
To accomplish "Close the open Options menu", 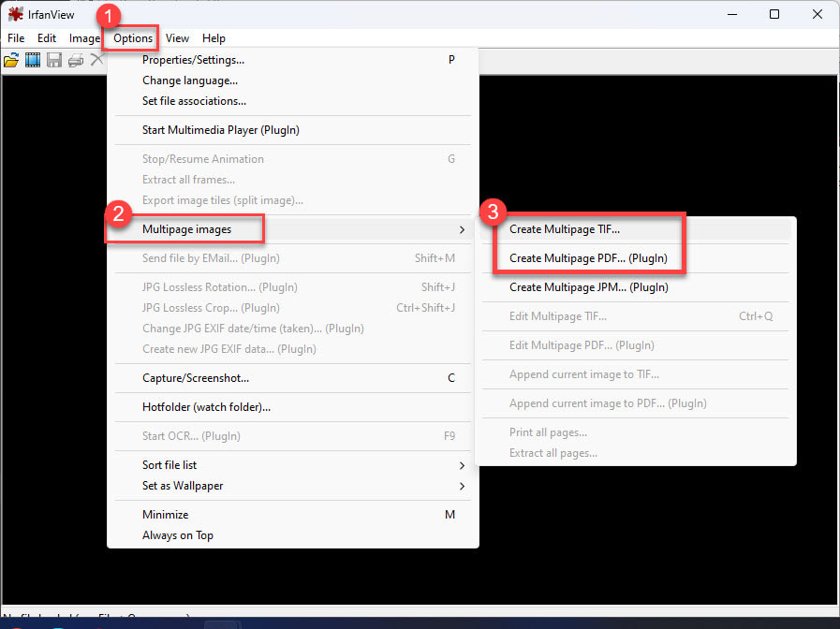I will click(133, 38).
